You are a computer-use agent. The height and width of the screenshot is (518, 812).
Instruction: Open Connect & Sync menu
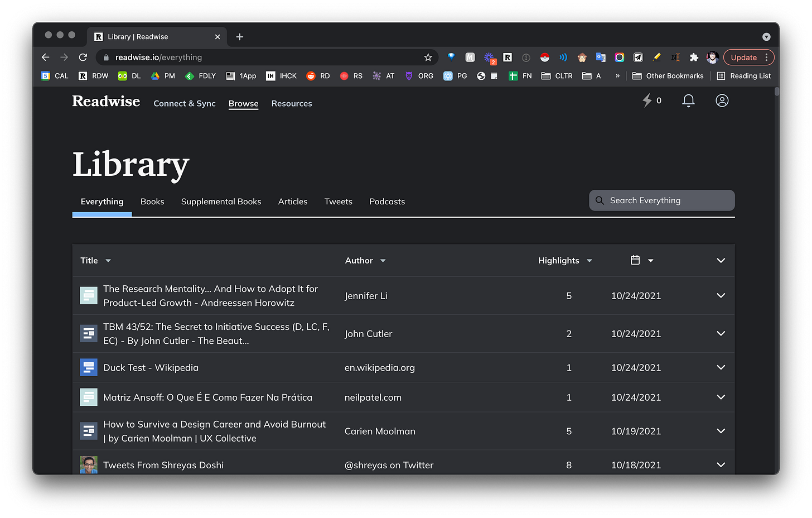point(185,103)
